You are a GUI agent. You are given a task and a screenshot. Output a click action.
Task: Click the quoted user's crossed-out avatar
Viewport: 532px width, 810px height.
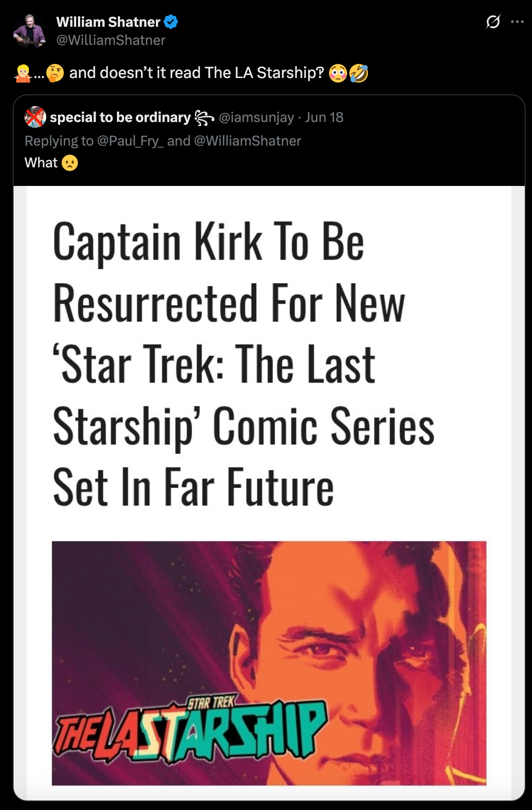click(35, 117)
